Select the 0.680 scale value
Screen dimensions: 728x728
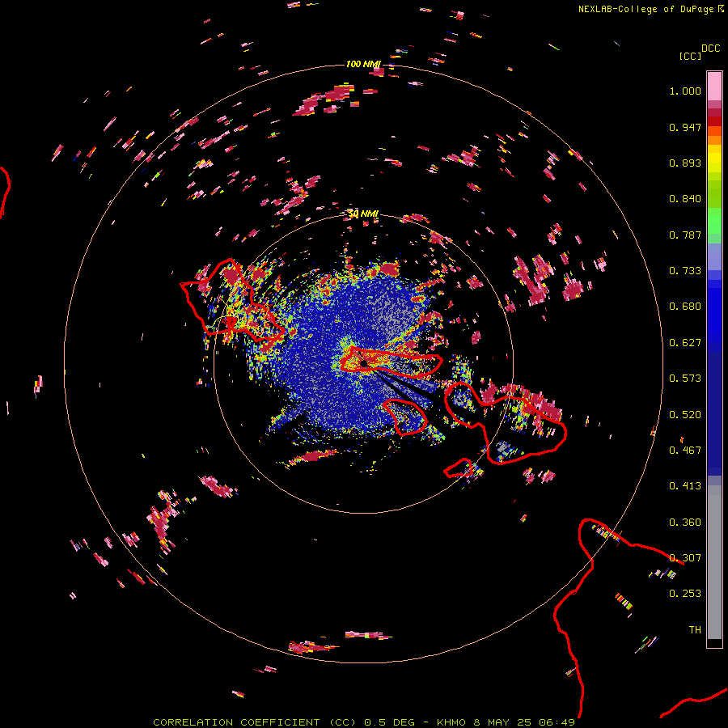pos(685,307)
